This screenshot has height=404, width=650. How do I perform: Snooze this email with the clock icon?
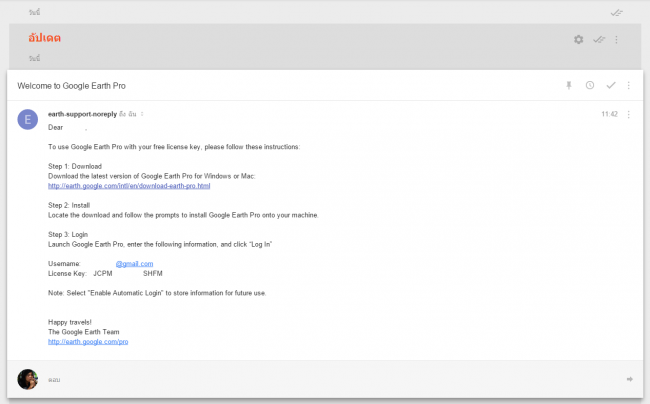(x=590, y=86)
